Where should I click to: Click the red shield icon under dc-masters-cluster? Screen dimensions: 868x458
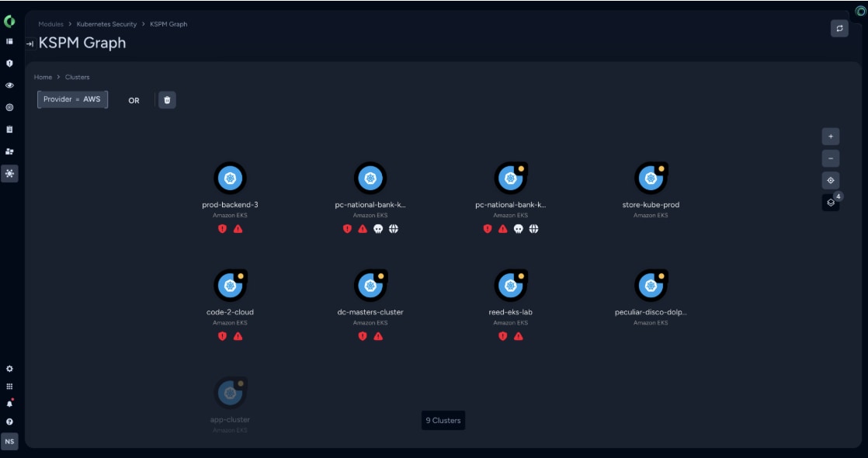(x=363, y=336)
